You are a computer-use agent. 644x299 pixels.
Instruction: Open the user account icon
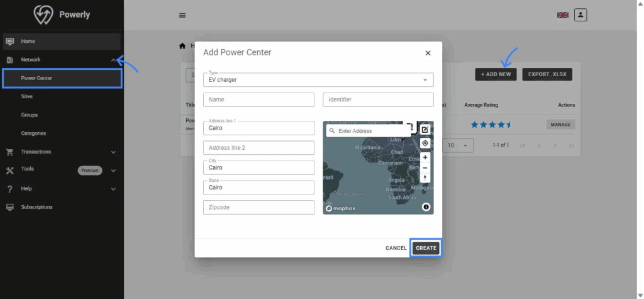[580, 14]
